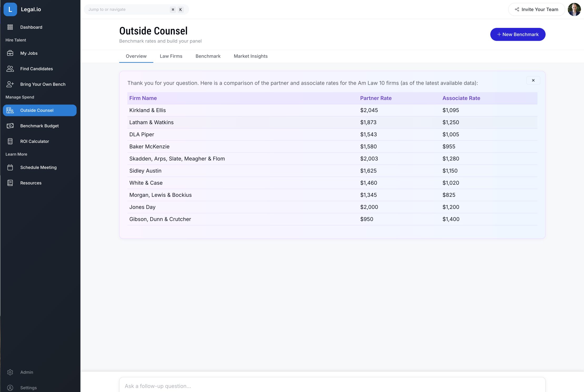The image size is (584, 392).
Task: Click the Admin gear icon
Action: click(10, 372)
